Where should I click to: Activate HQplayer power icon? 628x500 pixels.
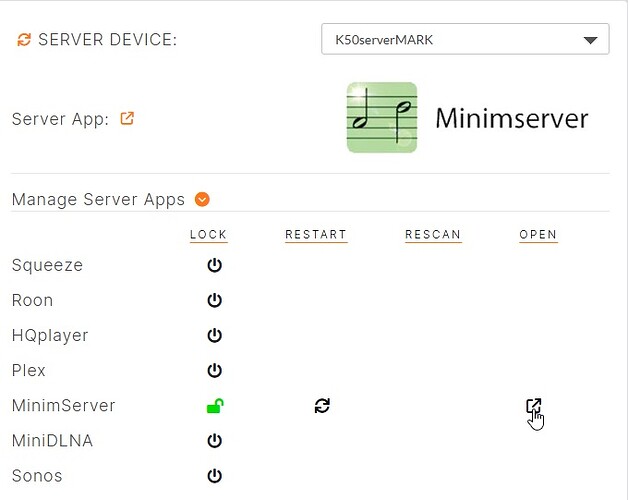click(214, 335)
